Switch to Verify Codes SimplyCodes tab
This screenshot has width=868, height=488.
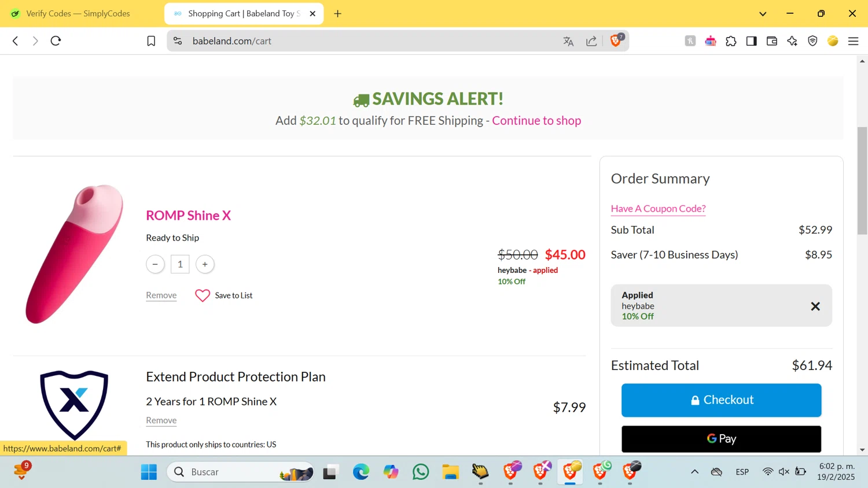(x=78, y=13)
